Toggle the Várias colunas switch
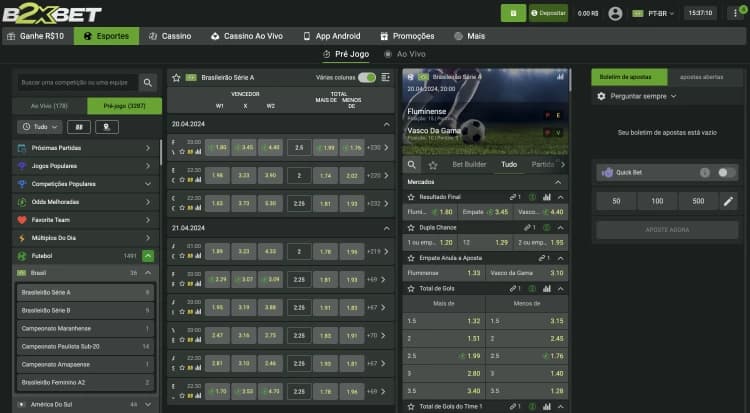 point(367,78)
